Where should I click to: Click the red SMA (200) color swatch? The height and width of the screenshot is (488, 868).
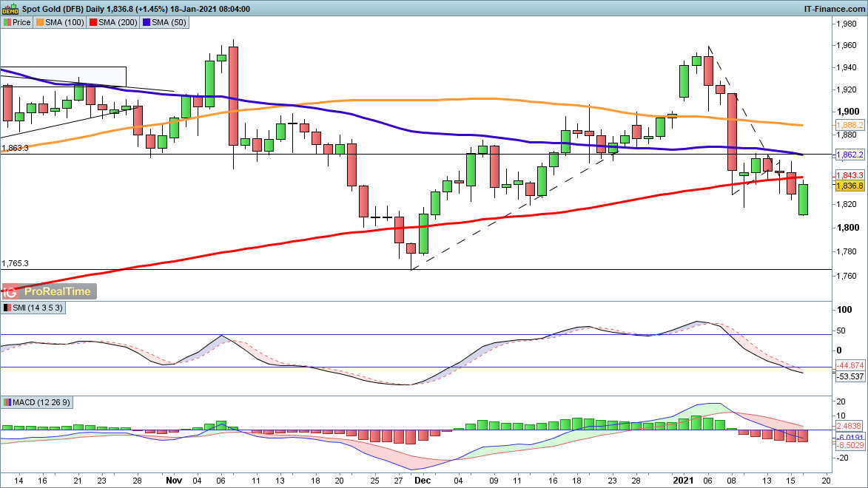pyautogui.click(x=93, y=22)
